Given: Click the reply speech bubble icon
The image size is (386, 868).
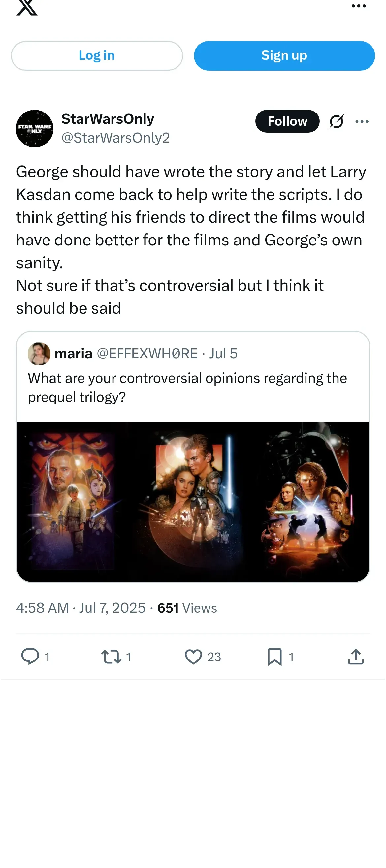Looking at the screenshot, I should 30,657.
